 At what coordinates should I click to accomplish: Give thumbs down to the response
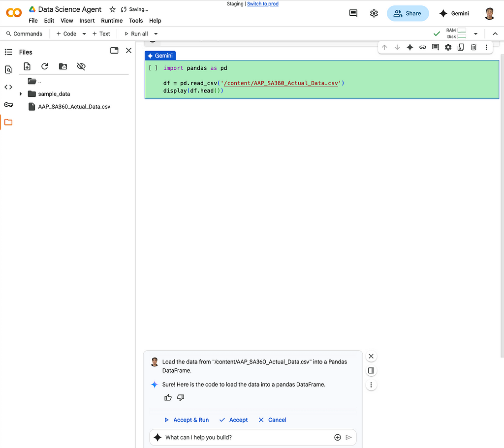(x=181, y=397)
